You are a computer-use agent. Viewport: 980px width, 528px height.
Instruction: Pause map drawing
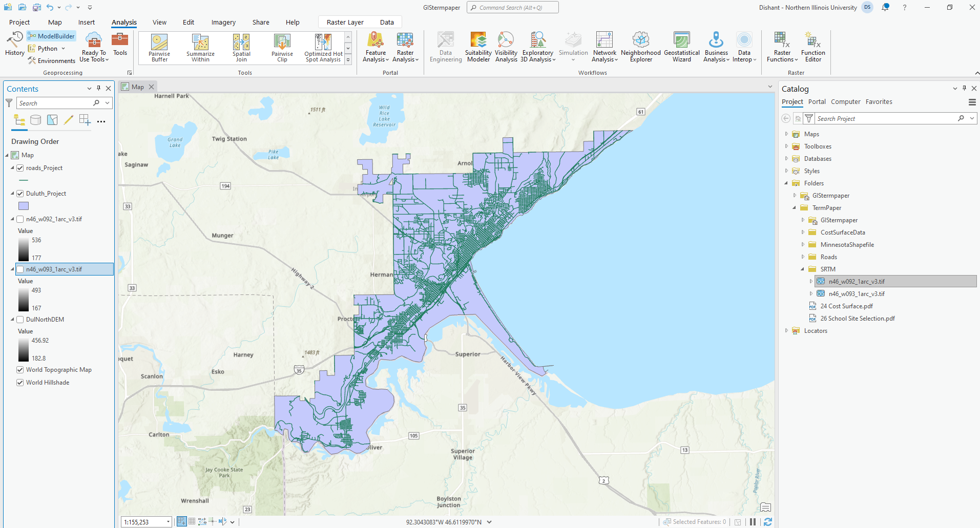[x=753, y=522]
